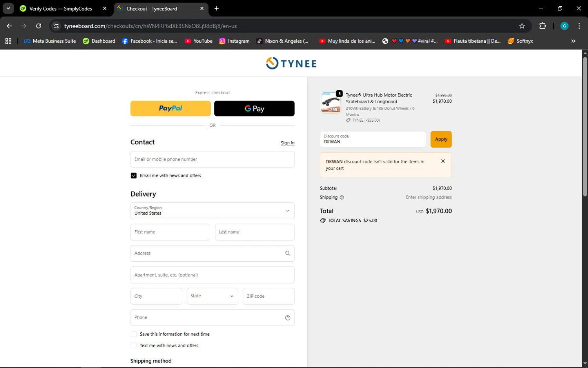Click the address bar URL
The height and width of the screenshot is (368, 588).
click(151, 26)
